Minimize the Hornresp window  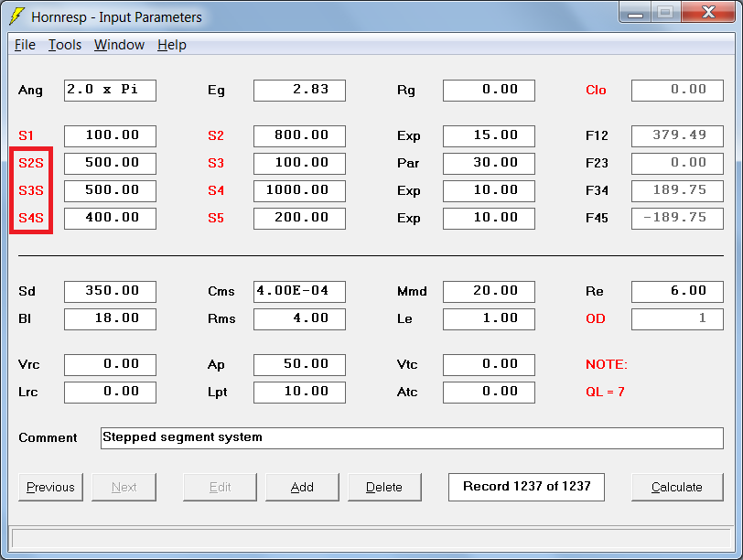(x=635, y=12)
